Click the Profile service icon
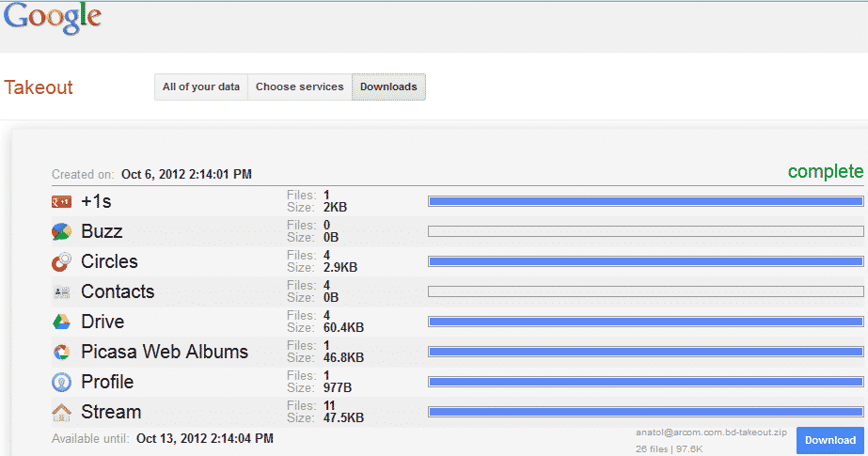The height and width of the screenshot is (456, 868). click(x=61, y=382)
